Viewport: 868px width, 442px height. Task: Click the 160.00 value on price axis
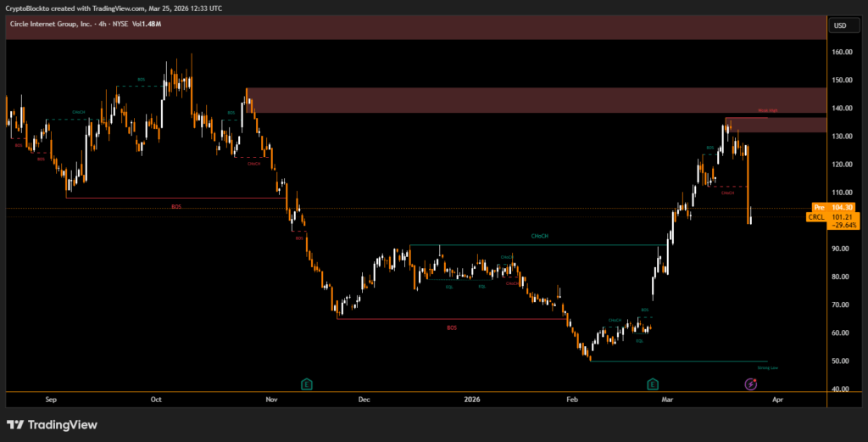point(841,52)
